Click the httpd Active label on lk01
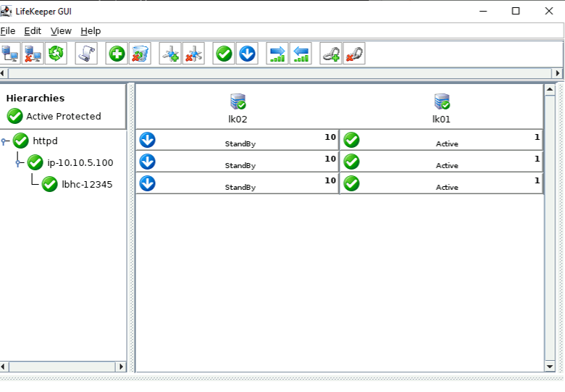 447,143
